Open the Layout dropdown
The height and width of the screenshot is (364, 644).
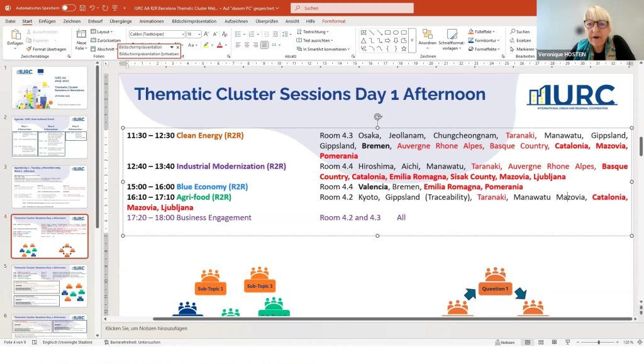[104, 31]
